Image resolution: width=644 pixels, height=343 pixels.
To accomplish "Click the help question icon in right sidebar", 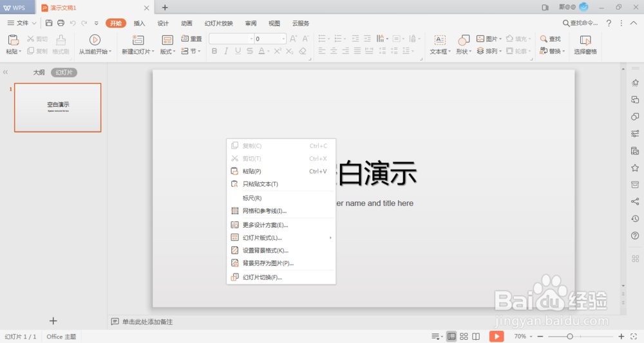I will pyautogui.click(x=635, y=236).
